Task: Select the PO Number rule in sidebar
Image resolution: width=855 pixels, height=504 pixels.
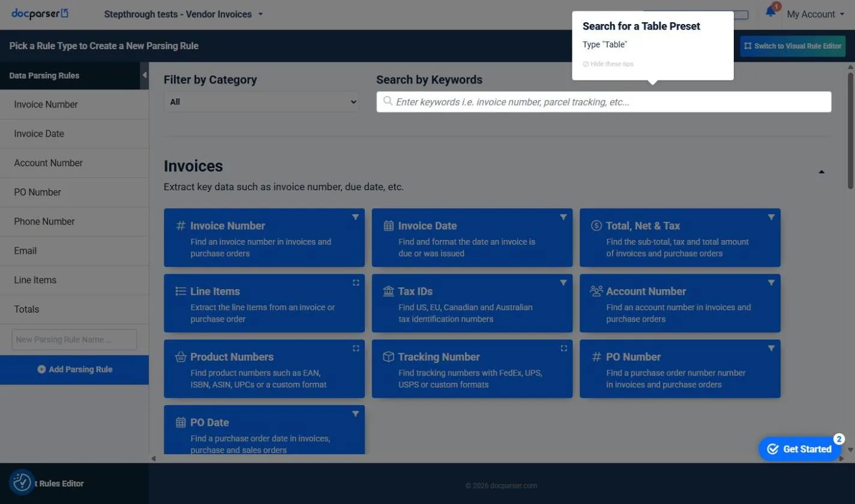Action: (74, 193)
